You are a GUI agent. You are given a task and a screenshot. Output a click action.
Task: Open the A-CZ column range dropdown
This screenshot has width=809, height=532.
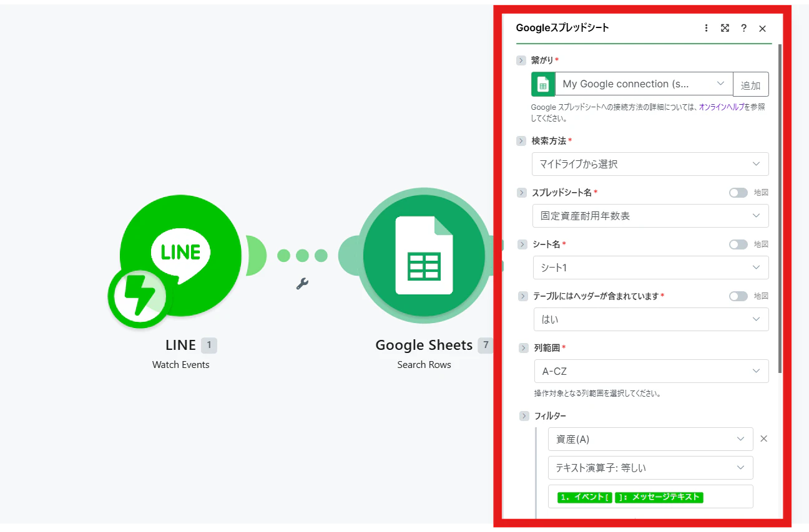(x=651, y=371)
